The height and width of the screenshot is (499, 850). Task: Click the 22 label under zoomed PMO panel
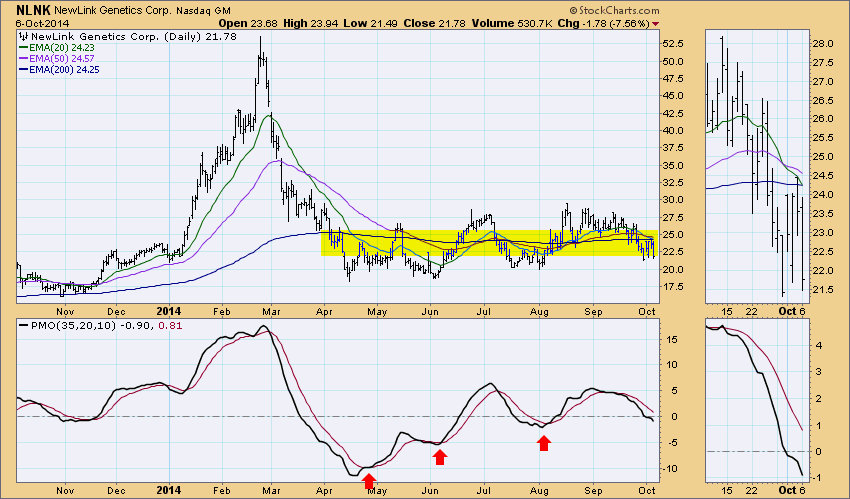coord(751,490)
